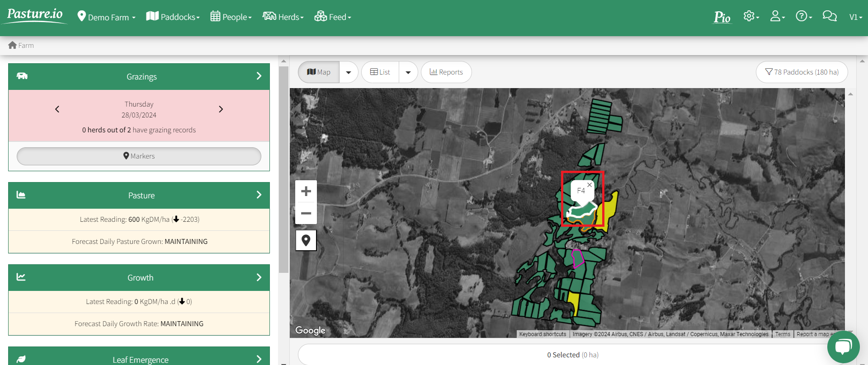Open Google Maps Terms link

783,334
